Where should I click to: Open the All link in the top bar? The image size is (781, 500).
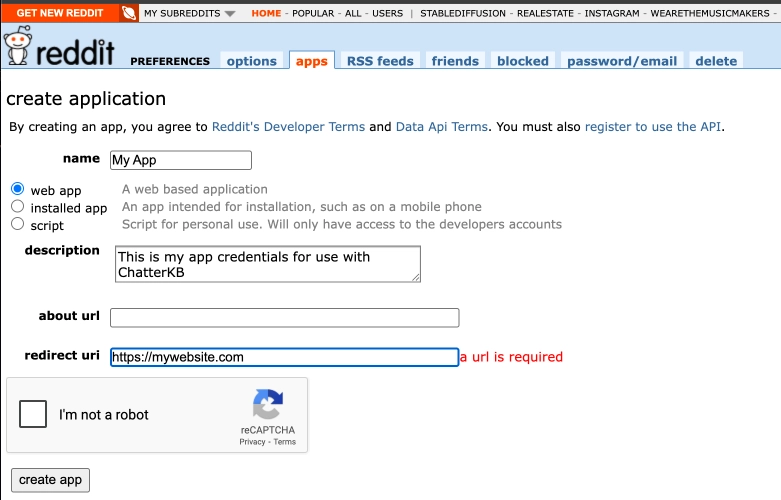353,13
